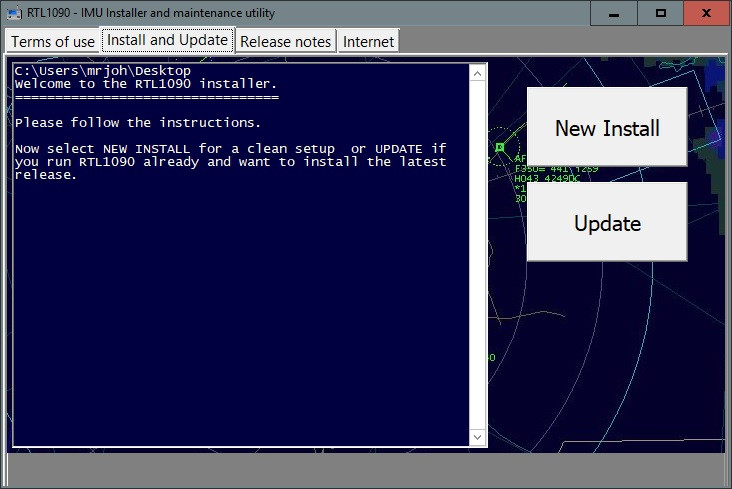This screenshot has height=489, width=732.
Task: Click the console scrollbar down arrow
Action: (477, 437)
